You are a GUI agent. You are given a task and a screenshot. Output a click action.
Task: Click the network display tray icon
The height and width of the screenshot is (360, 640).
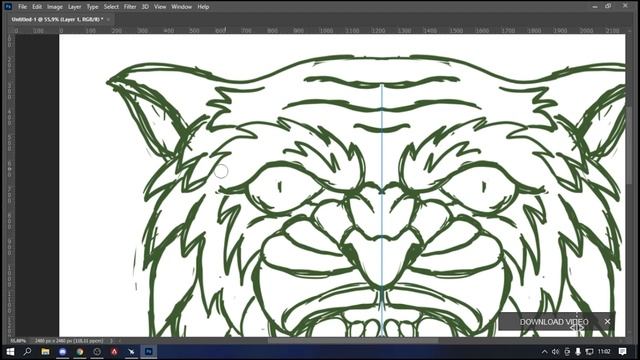589,351
